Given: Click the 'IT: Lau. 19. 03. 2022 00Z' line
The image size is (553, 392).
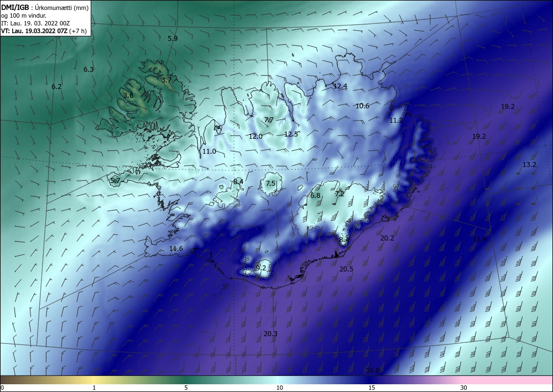Looking at the screenshot, I should tap(35, 23).
